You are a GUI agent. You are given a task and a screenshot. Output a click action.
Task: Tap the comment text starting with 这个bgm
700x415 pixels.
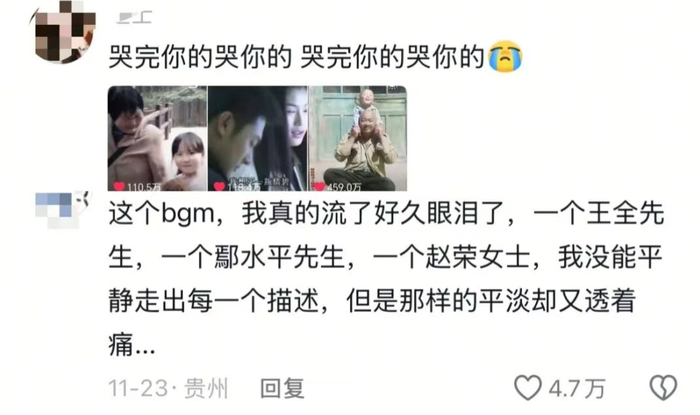point(386,279)
